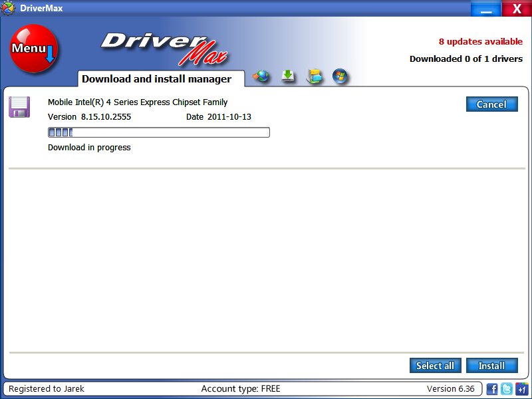
Task: Click the driver backup folders icon
Action: (x=314, y=76)
